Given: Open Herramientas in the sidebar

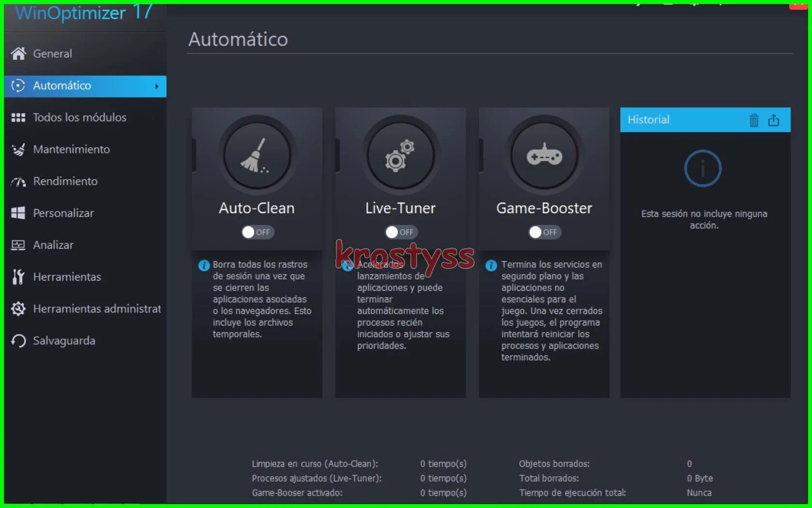Looking at the screenshot, I should click(x=85, y=277).
